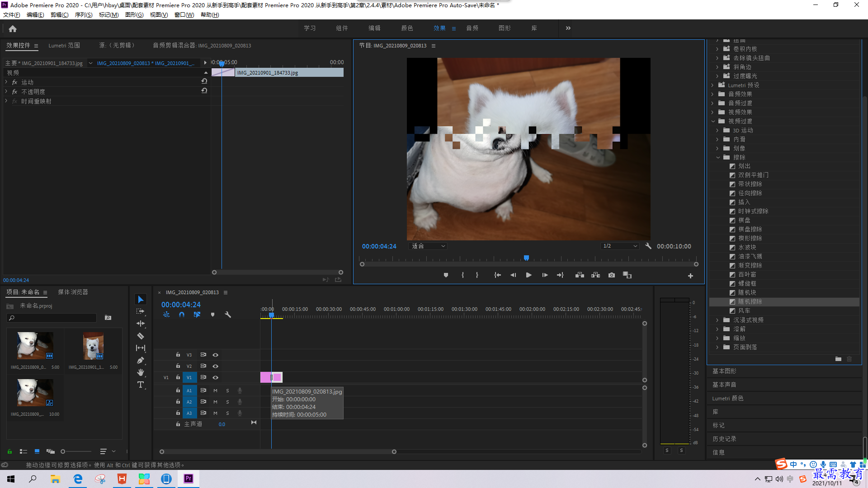Reset the 运动 effect
Screen dimensions: 868x488
[x=204, y=81]
